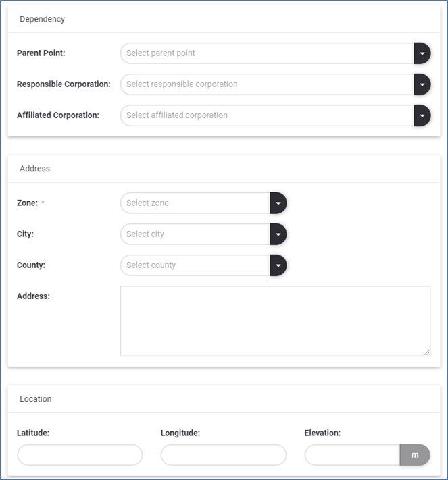Click the Latitude input field
Screen dimensions: 448x480
80,455
